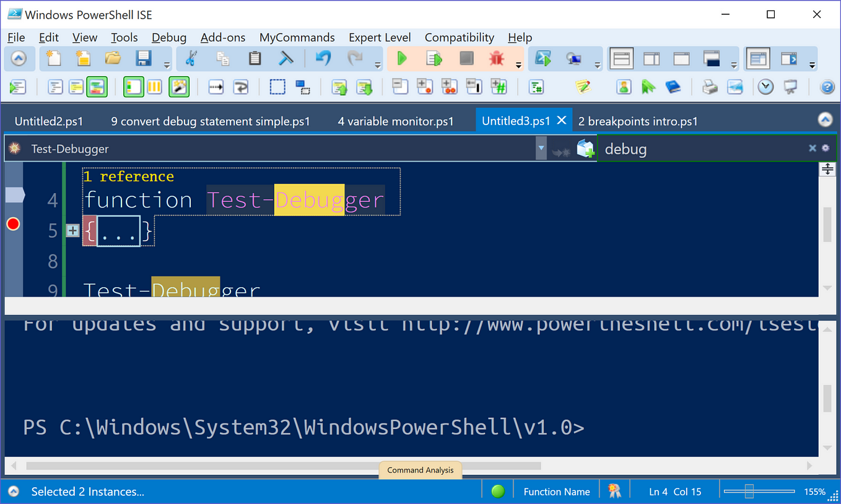The height and width of the screenshot is (504, 841).
Task: Click the Function Name button in the status bar
Action: 556,491
